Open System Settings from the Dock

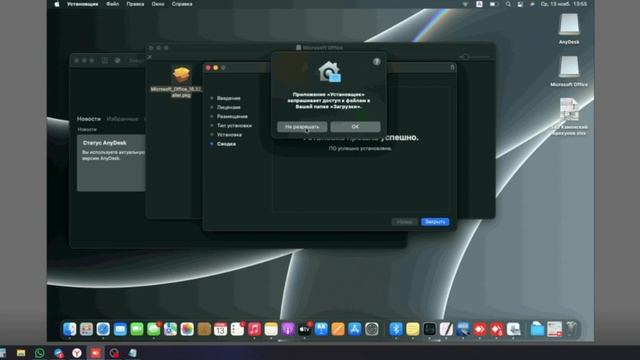click(371, 329)
